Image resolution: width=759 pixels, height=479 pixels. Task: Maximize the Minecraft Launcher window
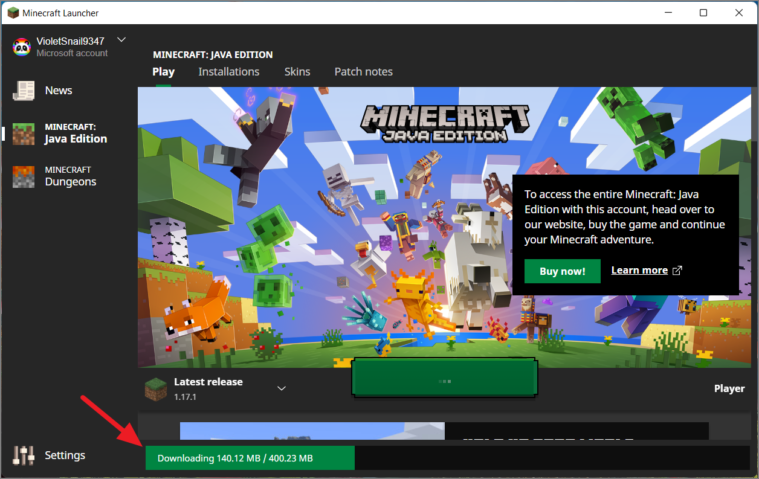pyautogui.click(x=703, y=13)
